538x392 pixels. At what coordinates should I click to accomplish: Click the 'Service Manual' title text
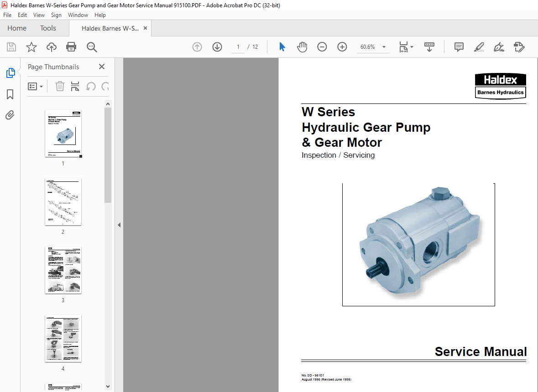[481, 351]
